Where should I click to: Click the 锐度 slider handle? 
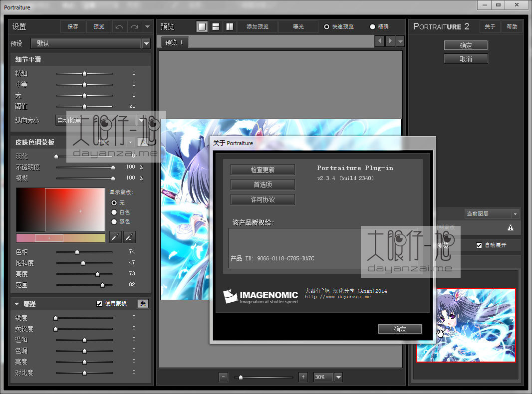55,318
